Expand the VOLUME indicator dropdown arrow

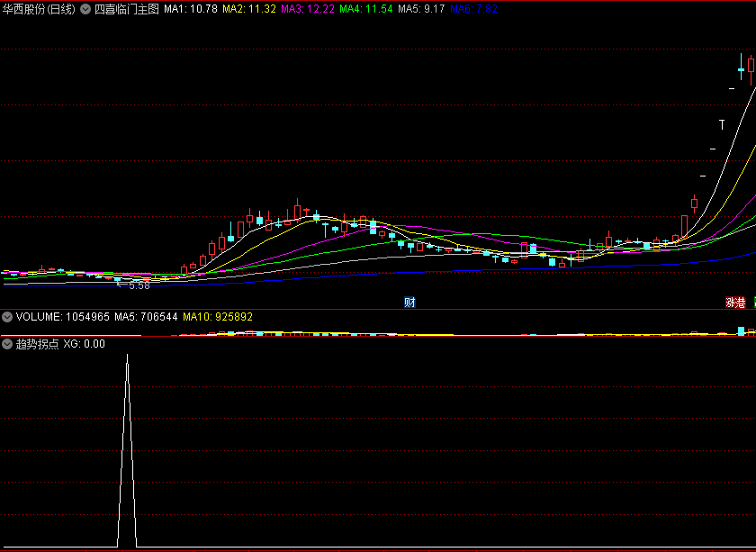(7, 317)
